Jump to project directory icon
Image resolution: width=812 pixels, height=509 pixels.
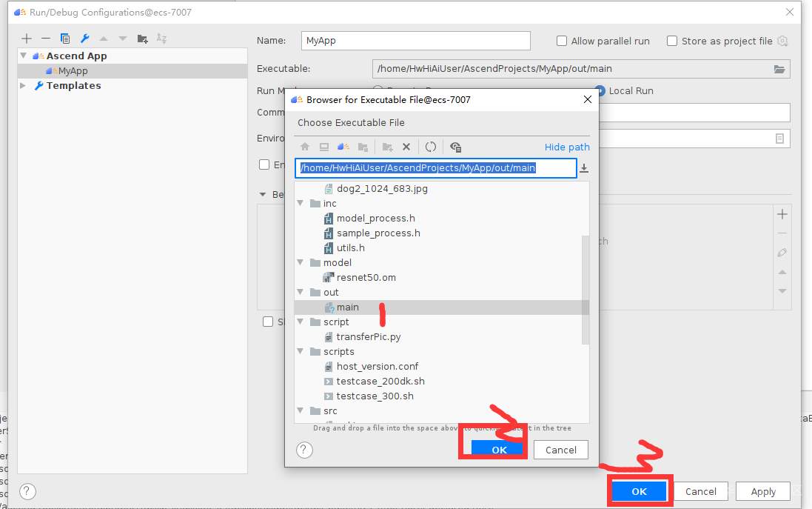click(343, 147)
